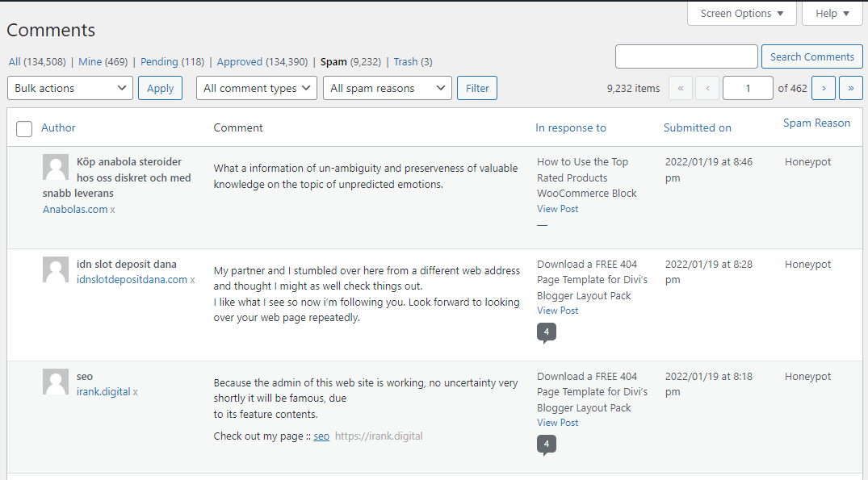Click the Filter button
This screenshot has height=480, width=868.
coord(476,87)
